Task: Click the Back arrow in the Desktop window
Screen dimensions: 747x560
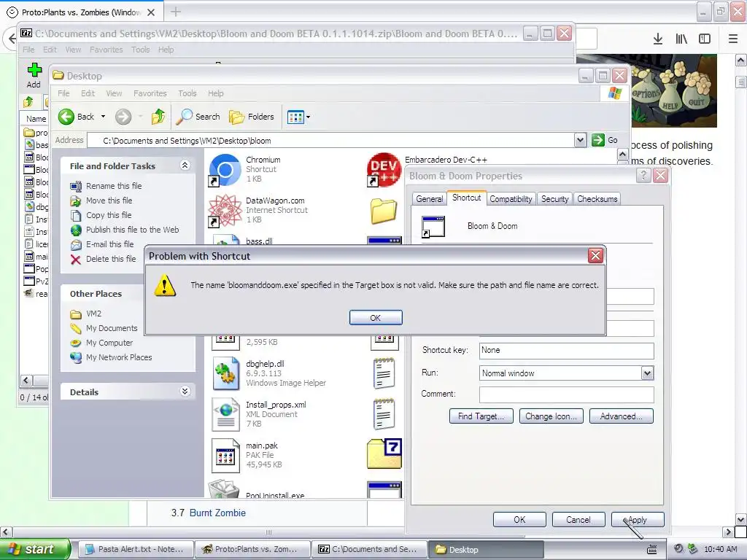Action: pos(66,117)
